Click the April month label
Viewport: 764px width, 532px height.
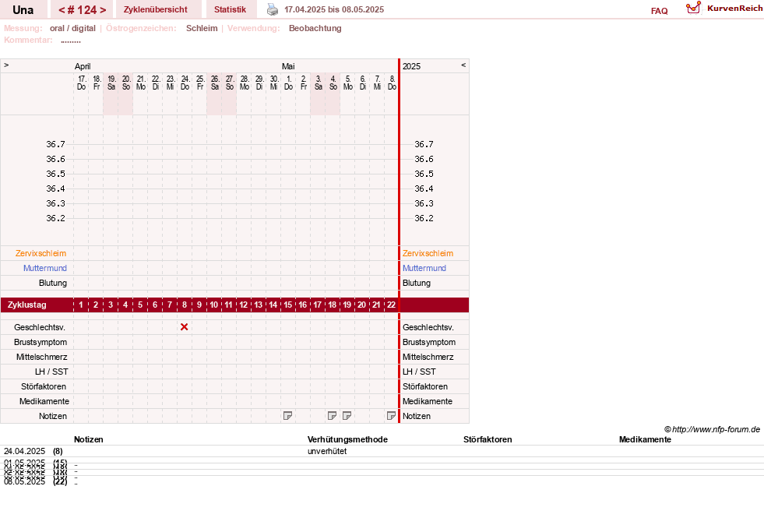click(83, 66)
